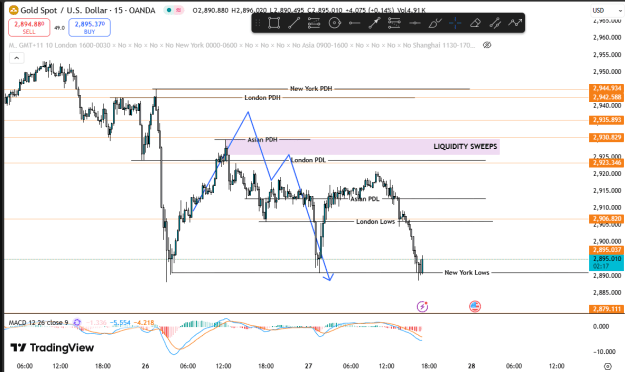Click the 0.000 MACD scale label
The height and width of the screenshot is (372, 625).
pyautogui.click(x=601, y=327)
